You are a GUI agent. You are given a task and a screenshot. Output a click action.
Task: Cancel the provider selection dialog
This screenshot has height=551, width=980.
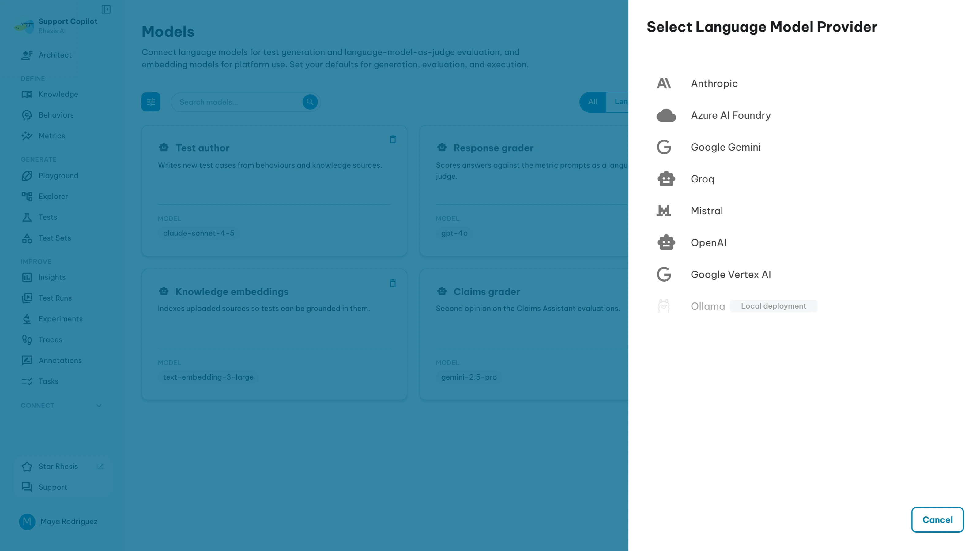click(x=937, y=520)
